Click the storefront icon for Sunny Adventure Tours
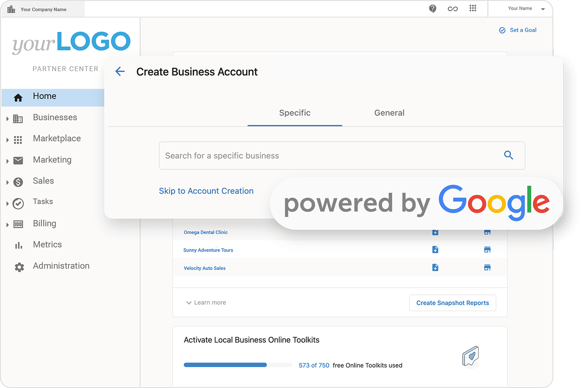The width and height of the screenshot is (588, 388). tap(487, 250)
